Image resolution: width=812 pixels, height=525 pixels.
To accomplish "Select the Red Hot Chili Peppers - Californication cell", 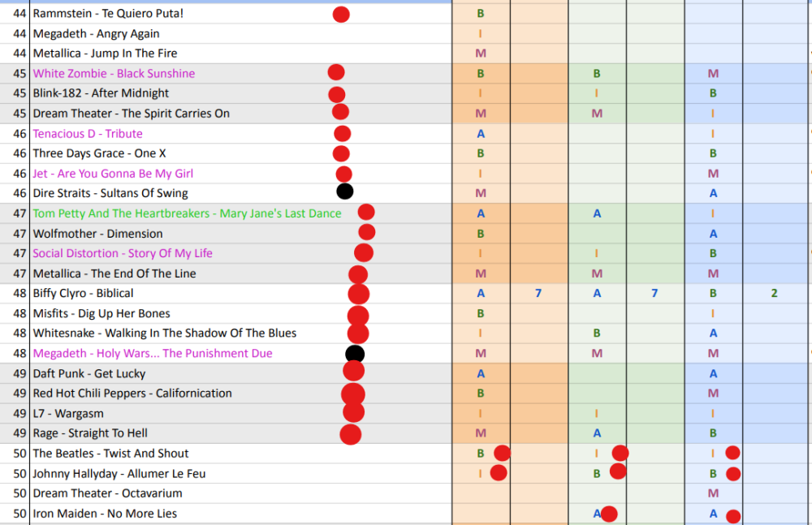I will [x=132, y=394].
